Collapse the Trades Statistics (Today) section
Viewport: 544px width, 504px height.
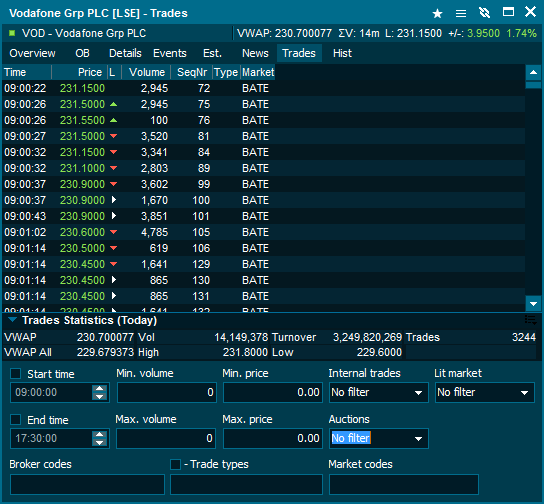12,320
